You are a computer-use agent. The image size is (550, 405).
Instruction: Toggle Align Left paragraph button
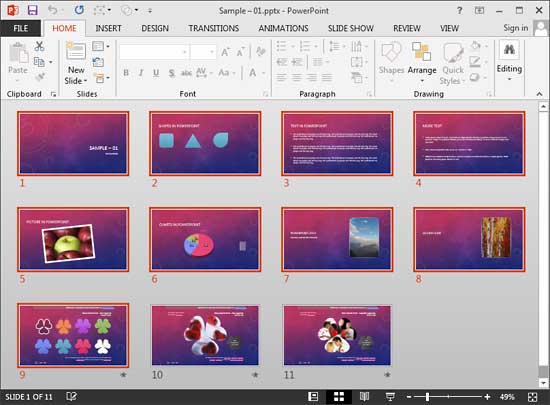pyautogui.click(x=281, y=77)
